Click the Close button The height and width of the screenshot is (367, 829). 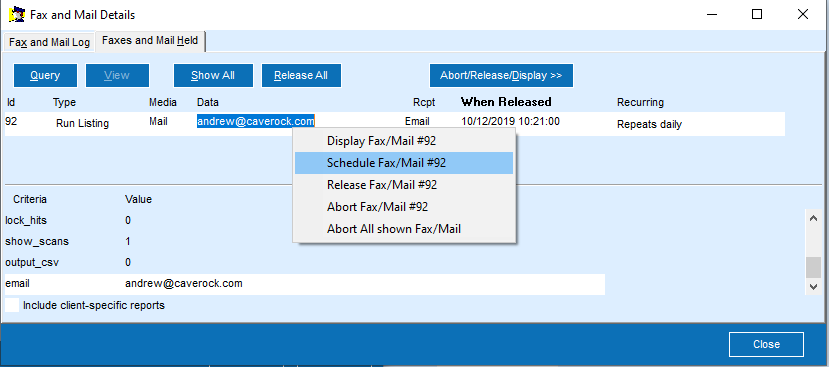pos(766,344)
